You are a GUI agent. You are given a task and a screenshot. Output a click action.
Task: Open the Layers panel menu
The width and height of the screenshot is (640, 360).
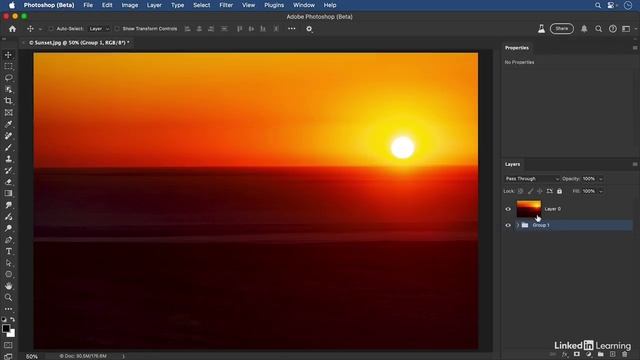[635, 164]
